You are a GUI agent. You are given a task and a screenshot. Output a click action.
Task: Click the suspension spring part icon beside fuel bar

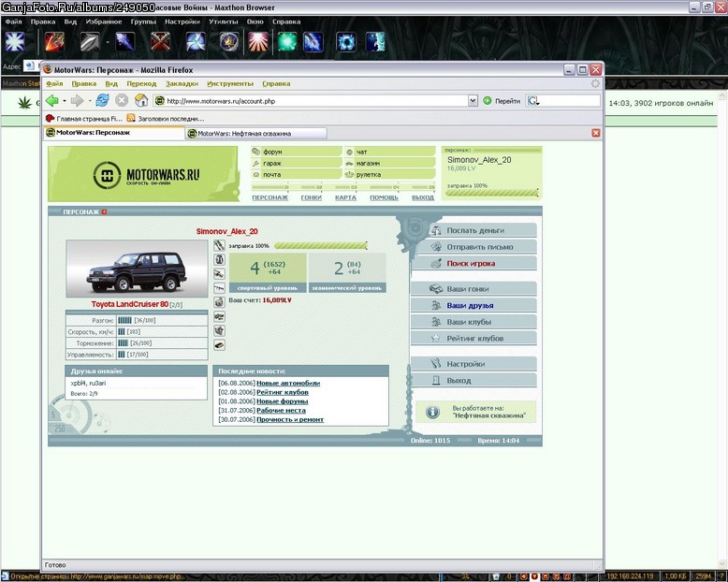pyautogui.click(x=219, y=245)
